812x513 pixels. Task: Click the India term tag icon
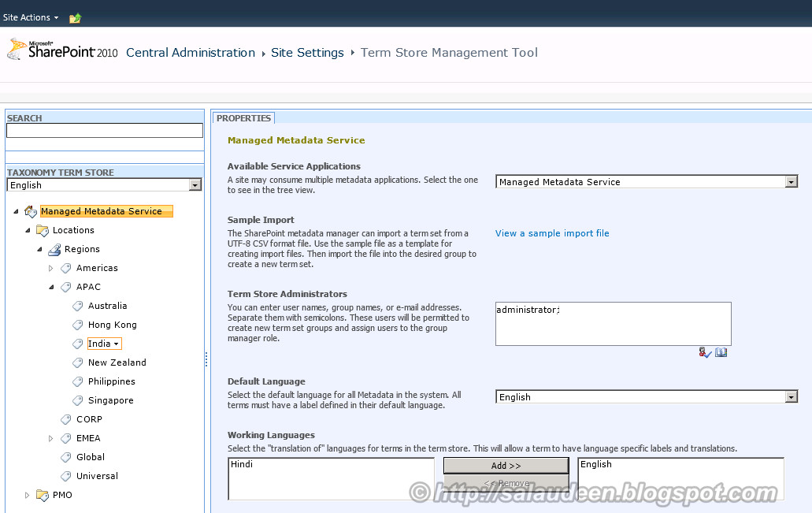[x=78, y=344]
